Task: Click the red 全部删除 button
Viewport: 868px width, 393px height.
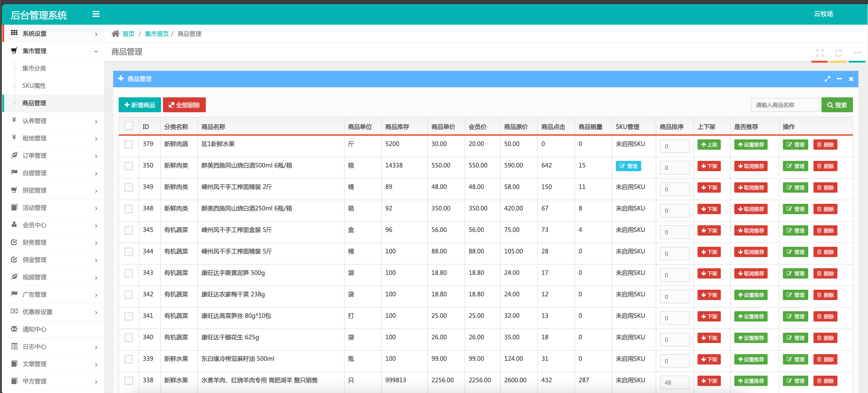Action: click(x=184, y=105)
